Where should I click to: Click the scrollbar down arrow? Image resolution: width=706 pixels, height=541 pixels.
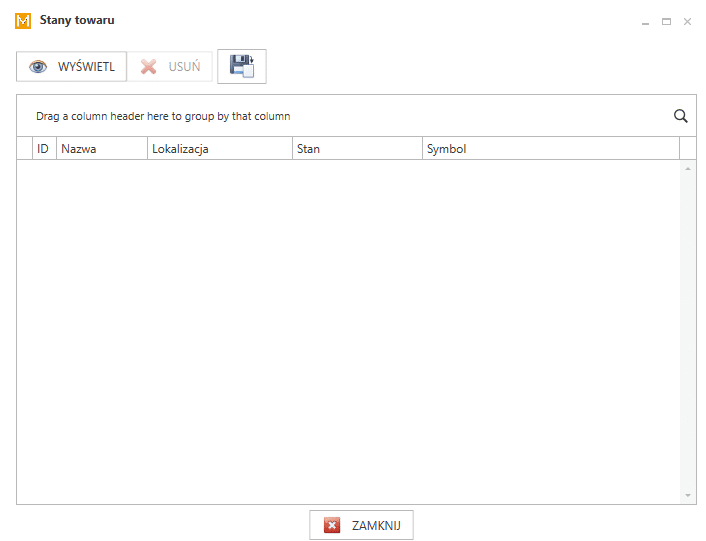[x=688, y=496]
